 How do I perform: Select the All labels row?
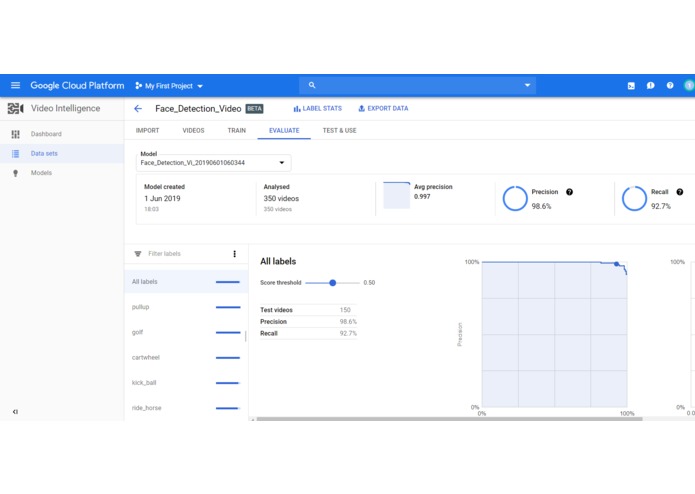pyautogui.click(x=186, y=282)
